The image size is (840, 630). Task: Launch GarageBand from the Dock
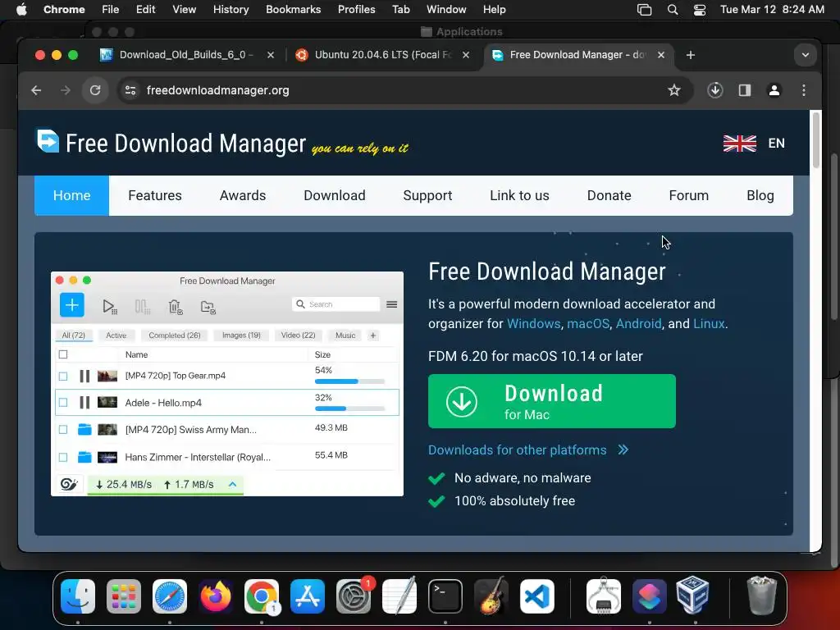pos(491,596)
